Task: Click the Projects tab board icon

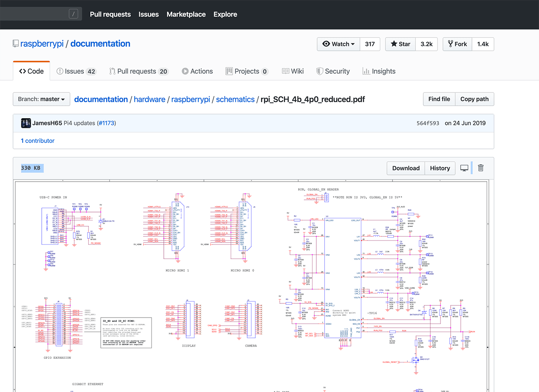Action: pos(229,71)
